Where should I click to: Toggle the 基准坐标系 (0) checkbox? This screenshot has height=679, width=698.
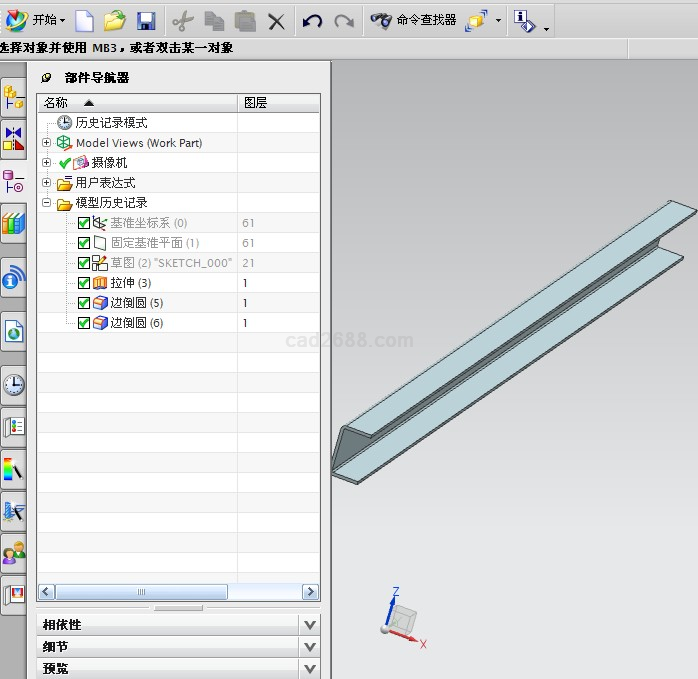click(83, 223)
